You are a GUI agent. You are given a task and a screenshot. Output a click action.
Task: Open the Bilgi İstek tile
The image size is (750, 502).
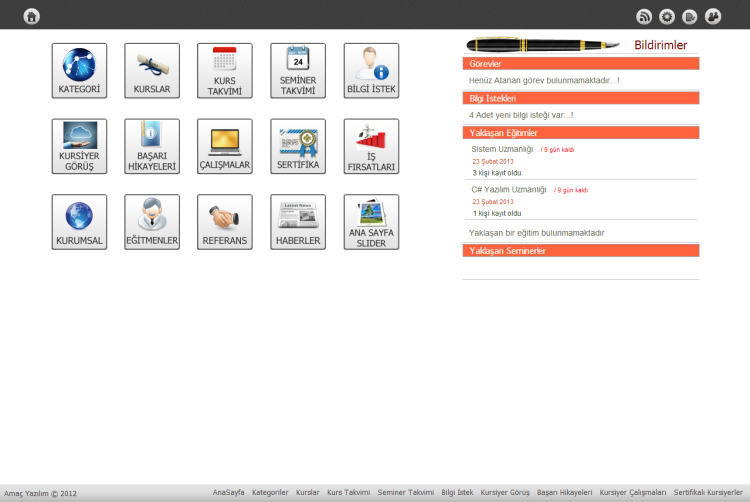pos(371,71)
